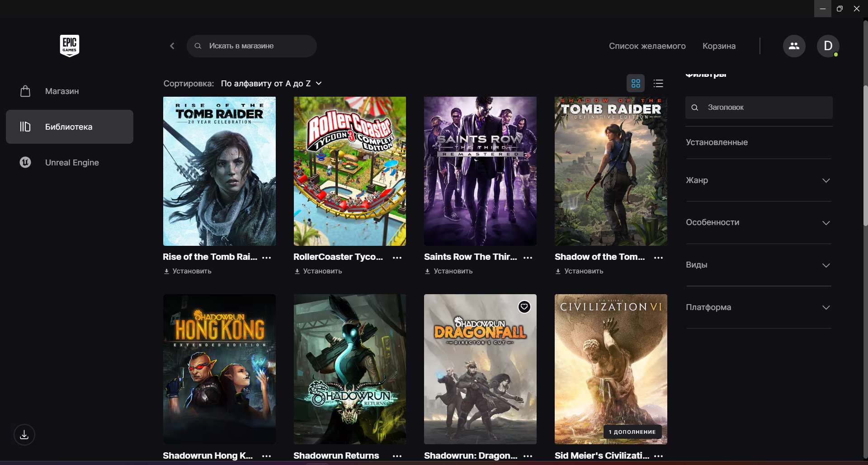Switch library to list view

(x=658, y=84)
